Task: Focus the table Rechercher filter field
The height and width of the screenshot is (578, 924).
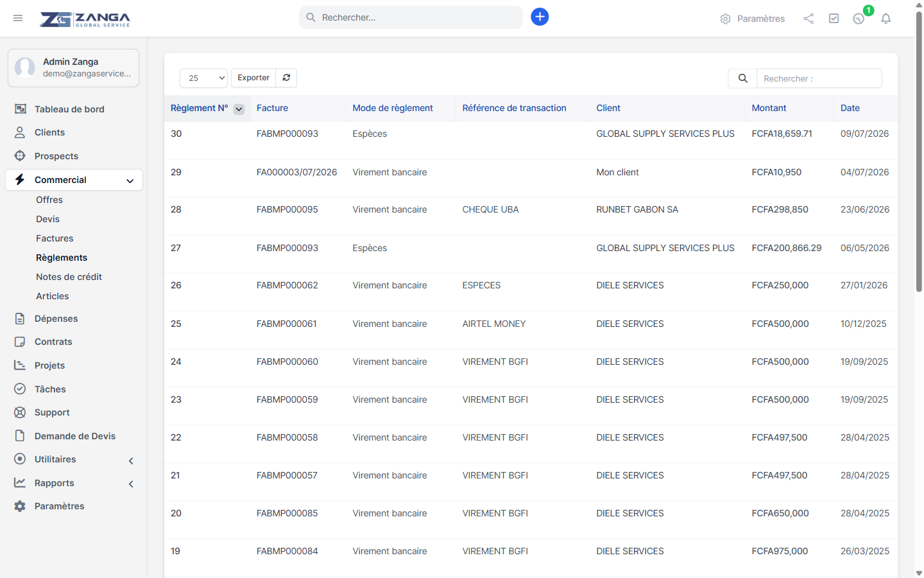Action: [x=819, y=78]
